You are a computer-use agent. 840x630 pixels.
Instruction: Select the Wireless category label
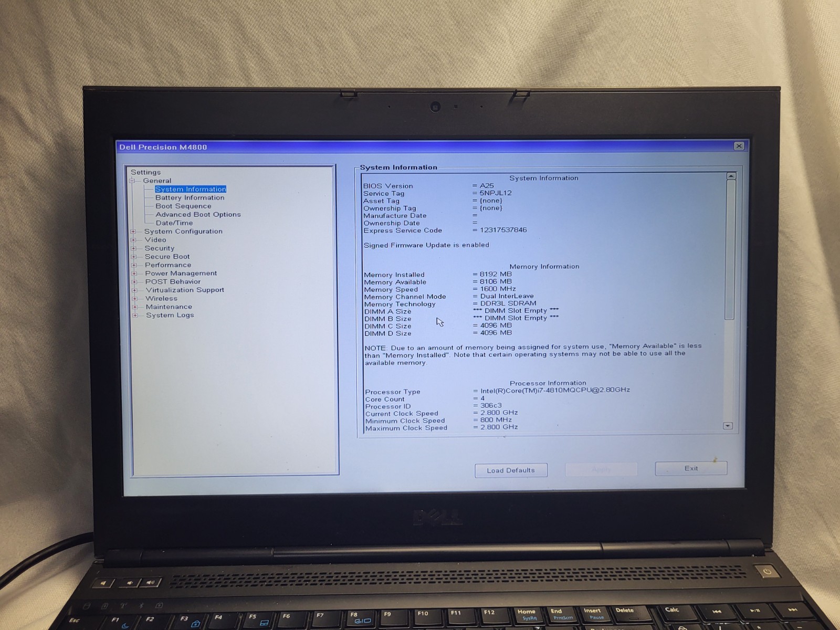click(162, 298)
